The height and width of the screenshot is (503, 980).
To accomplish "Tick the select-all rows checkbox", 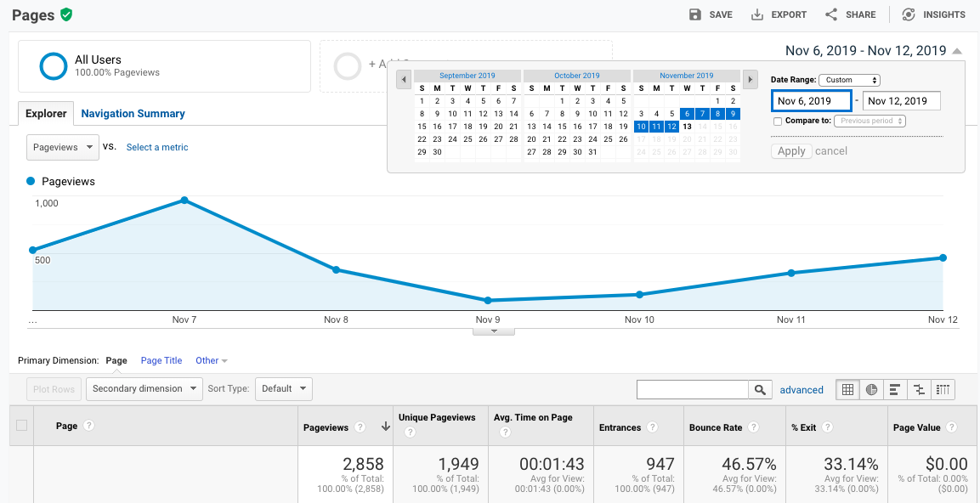I will pos(22,426).
